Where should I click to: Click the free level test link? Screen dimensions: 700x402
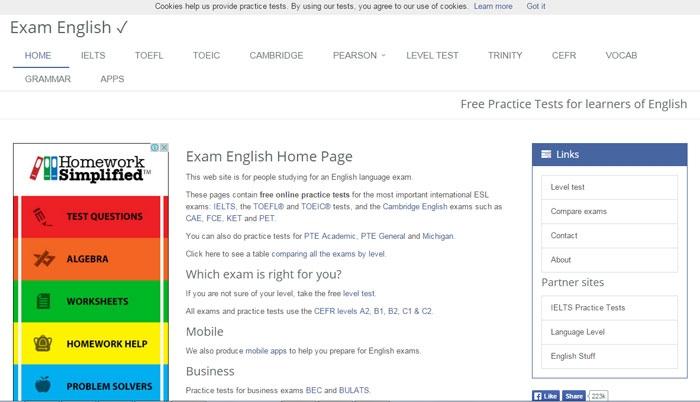(359, 293)
